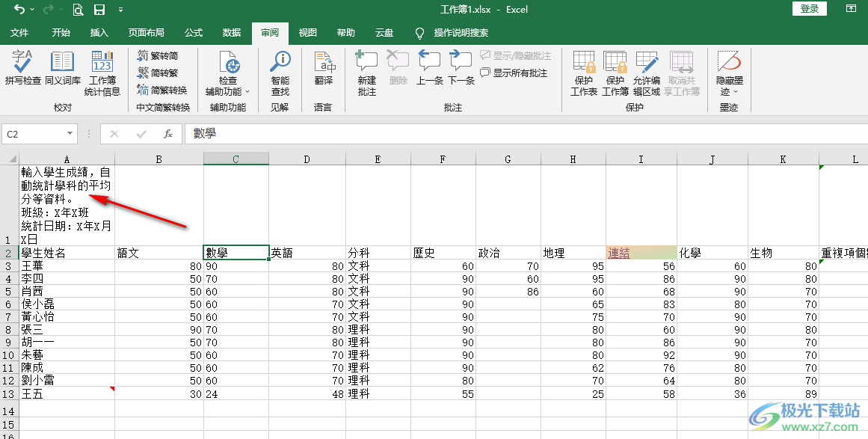Run the 拼写检查 spell check
868x439 pixels.
pos(22,67)
